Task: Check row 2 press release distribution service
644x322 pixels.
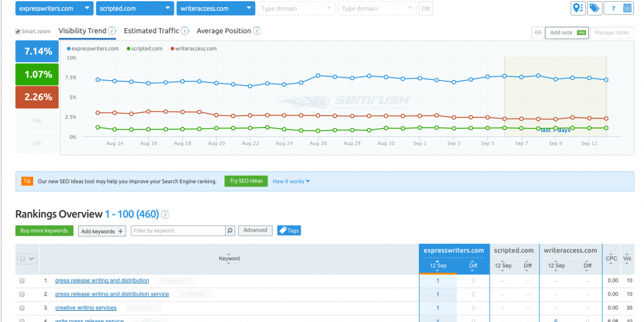Action: (x=22, y=294)
